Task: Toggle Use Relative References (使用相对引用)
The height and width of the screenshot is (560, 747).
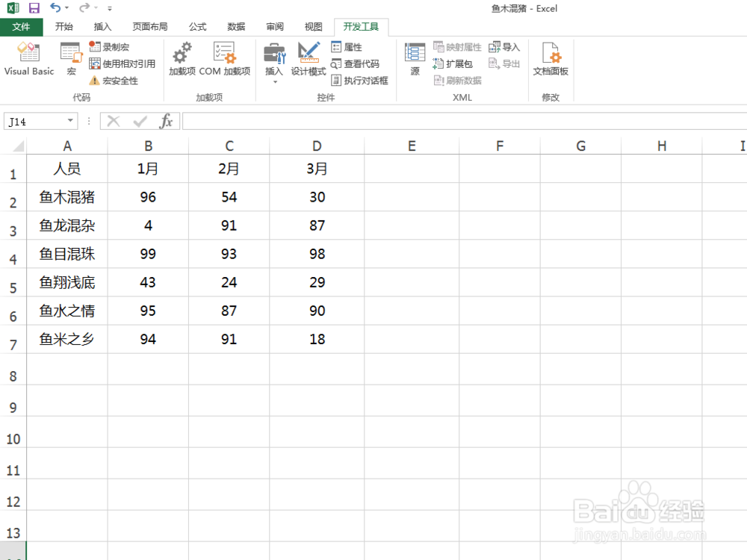Action: 123,63
